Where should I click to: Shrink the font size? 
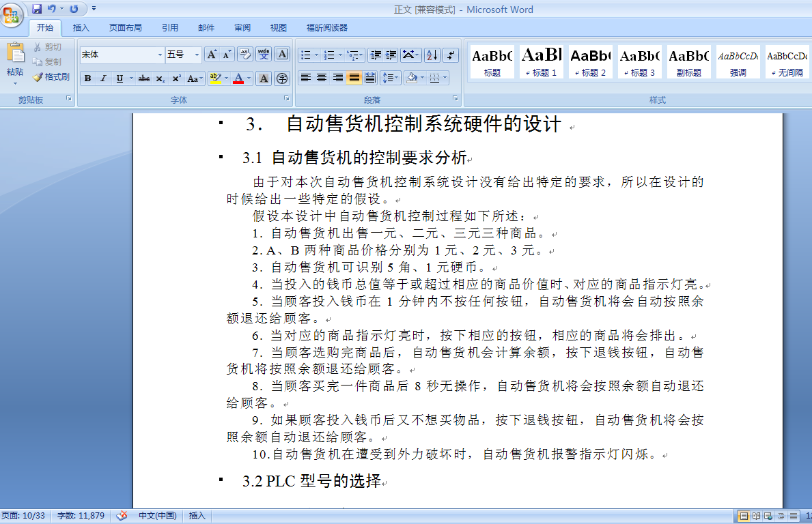tap(227, 55)
